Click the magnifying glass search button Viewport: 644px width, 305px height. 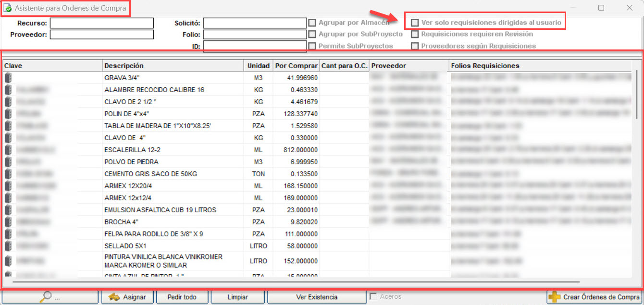point(50,297)
